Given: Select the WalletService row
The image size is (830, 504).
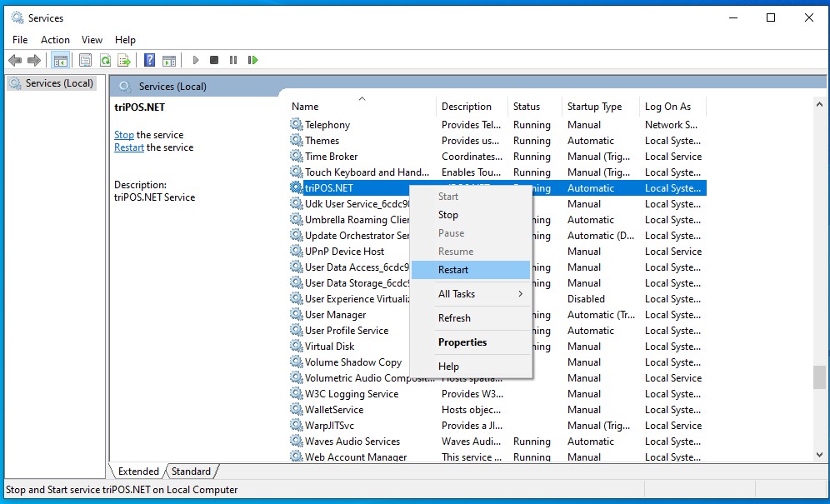Looking at the screenshot, I should point(497,409).
